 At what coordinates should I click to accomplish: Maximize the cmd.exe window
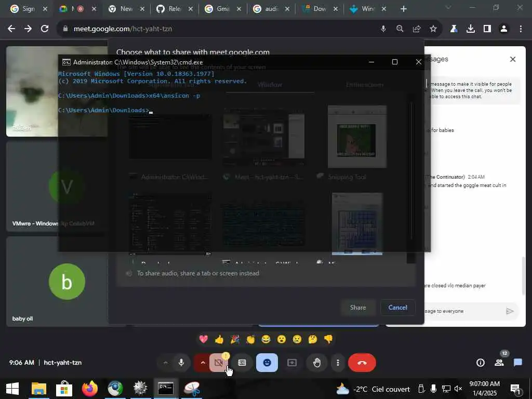coord(395,62)
